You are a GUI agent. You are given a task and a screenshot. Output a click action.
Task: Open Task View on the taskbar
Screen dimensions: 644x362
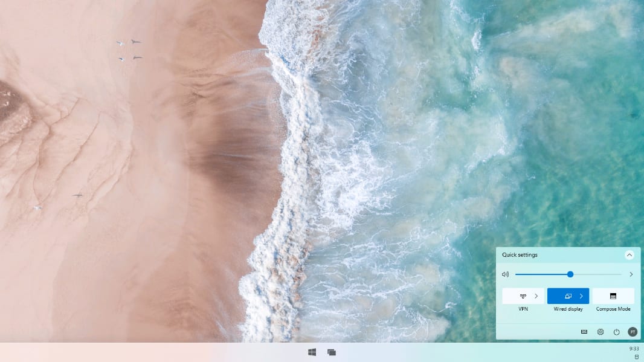click(332, 352)
